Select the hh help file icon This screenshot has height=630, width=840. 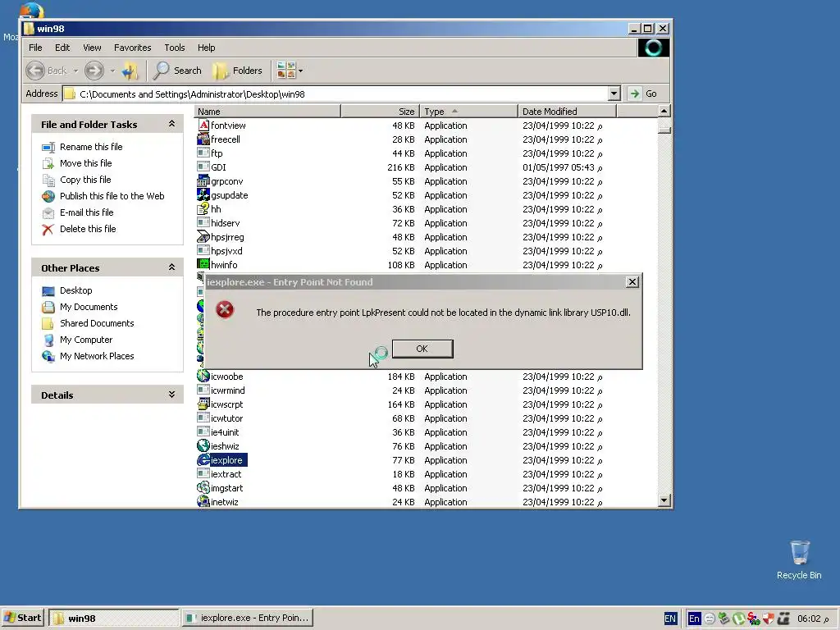click(203, 209)
